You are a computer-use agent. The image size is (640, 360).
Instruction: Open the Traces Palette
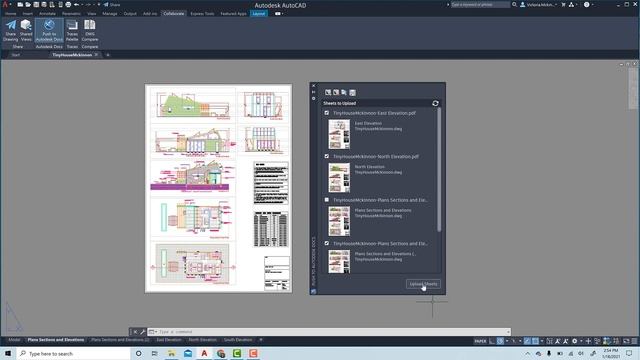click(72, 30)
